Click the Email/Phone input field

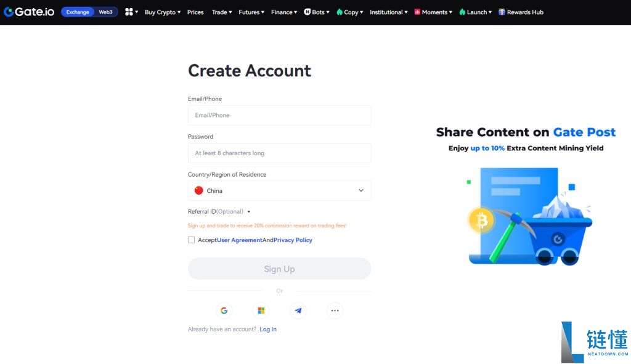[x=279, y=115]
